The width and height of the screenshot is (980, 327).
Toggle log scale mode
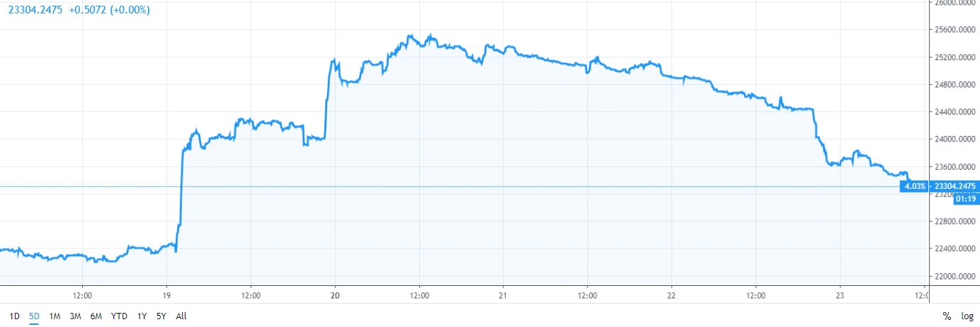[967, 316]
